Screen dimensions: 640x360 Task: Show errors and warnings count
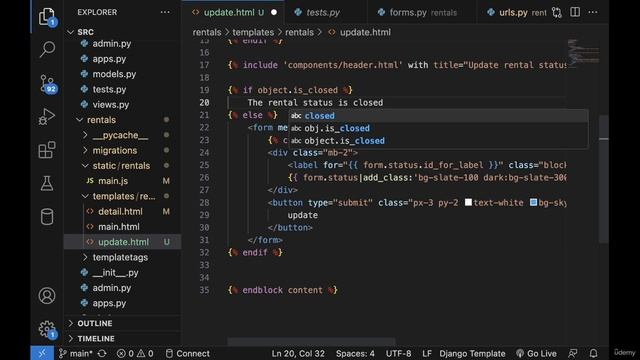(x=135, y=353)
